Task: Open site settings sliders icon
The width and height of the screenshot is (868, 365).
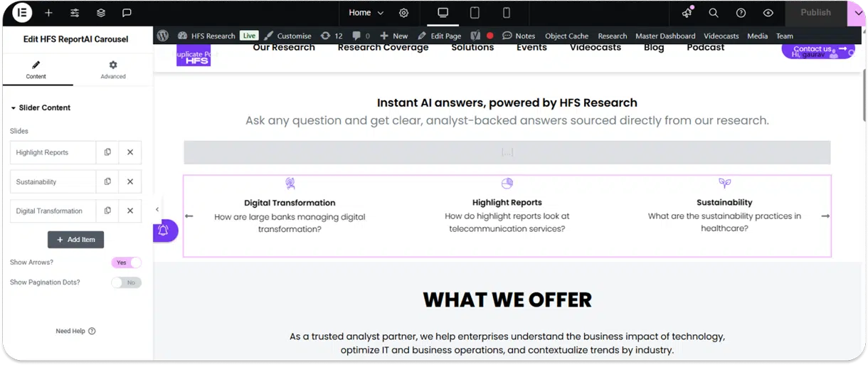Action: point(75,13)
